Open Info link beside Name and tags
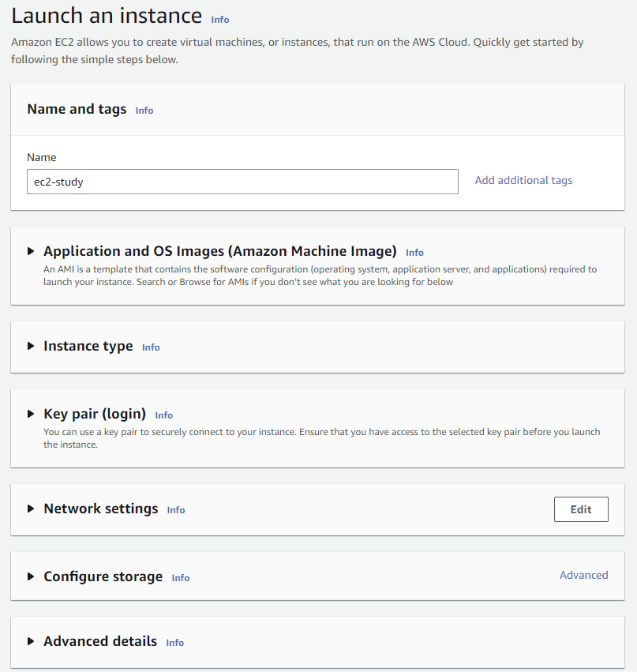The image size is (637, 672). click(144, 111)
